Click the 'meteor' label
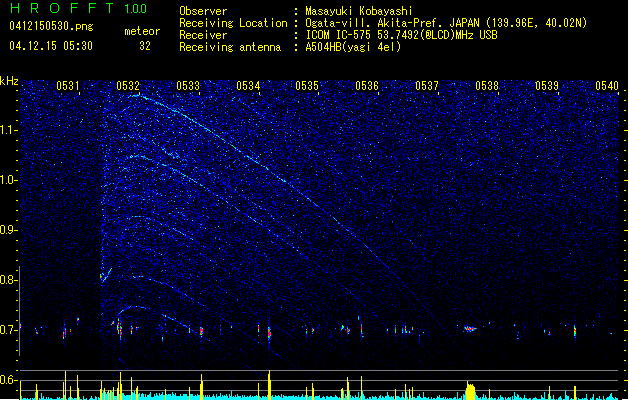The image size is (629, 400). coord(142,31)
